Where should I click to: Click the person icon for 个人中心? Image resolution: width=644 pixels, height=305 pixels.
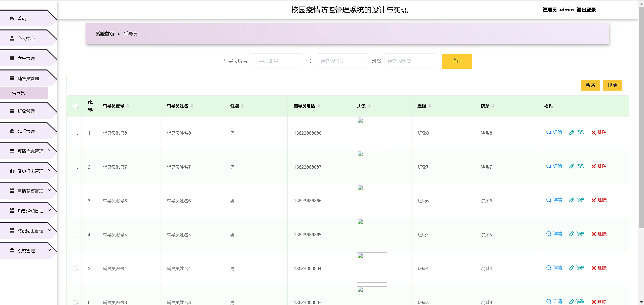point(12,38)
